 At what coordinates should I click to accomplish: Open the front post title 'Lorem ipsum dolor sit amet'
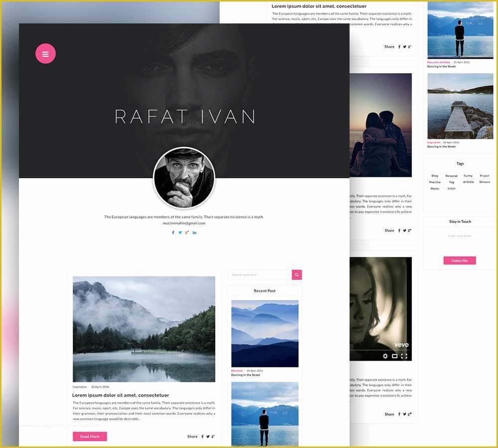pyautogui.click(x=121, y=395)
